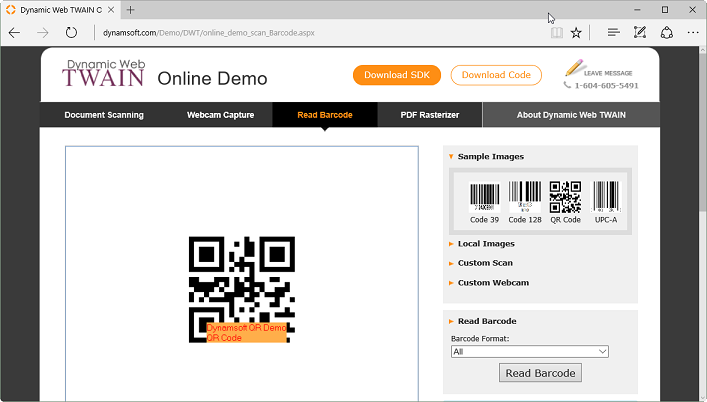Click the browser back arrow

[15, 32]
